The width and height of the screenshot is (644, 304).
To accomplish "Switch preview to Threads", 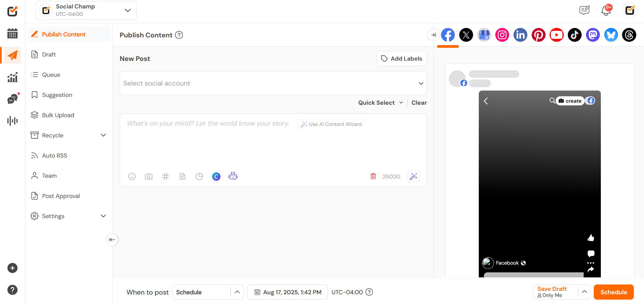I will [629, 35].
